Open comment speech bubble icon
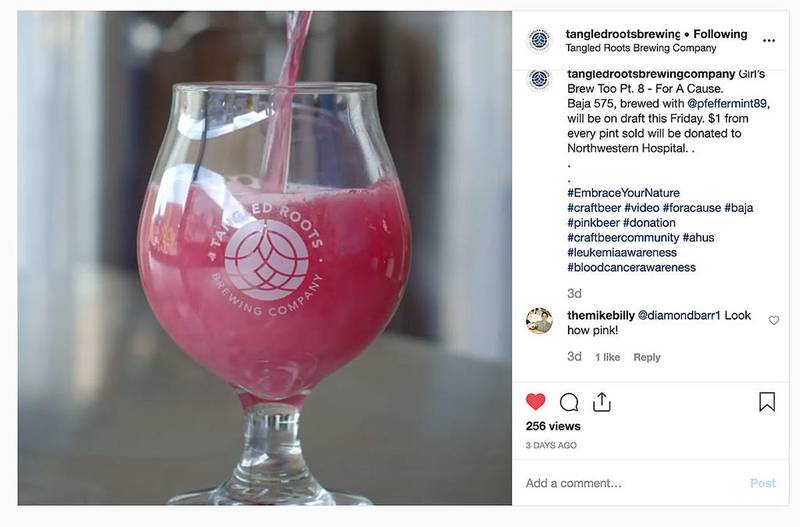This screenshot has width=800, height=527. pyautogui.click(x=569, y=402)
